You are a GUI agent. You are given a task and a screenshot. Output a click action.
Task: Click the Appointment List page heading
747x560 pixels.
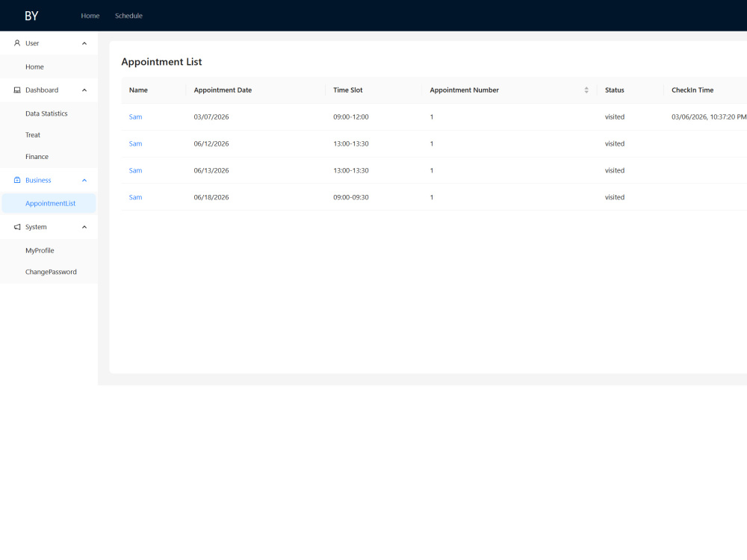[161, 62]
